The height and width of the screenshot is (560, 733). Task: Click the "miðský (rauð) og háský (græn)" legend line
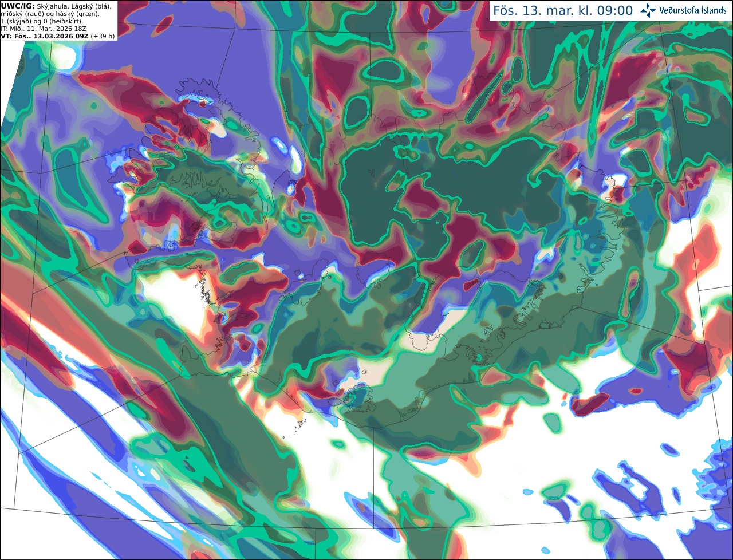pos(50,14)
